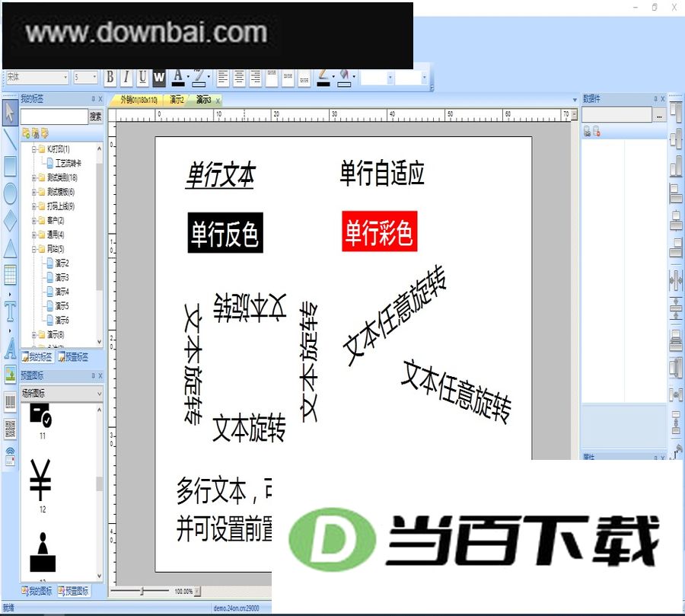Viewport: 685px width, 616px height.
Task: Select the T text tool
Action: 10,311
